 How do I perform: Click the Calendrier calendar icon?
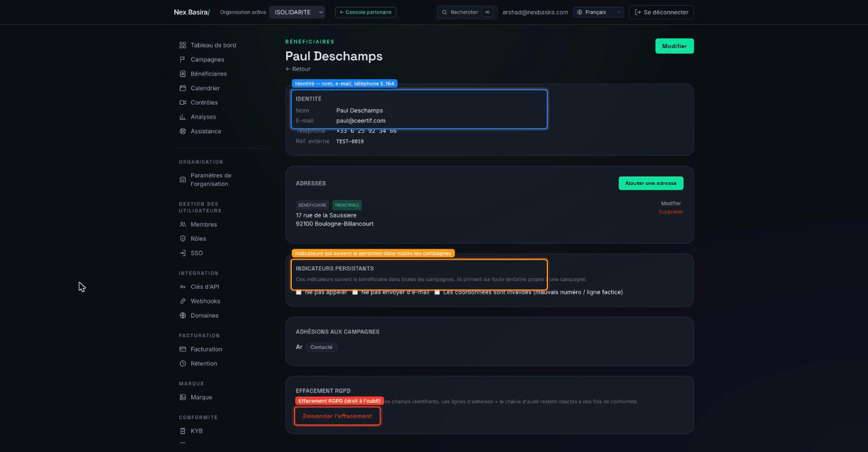pyautogui.click(x=183, y=88)
